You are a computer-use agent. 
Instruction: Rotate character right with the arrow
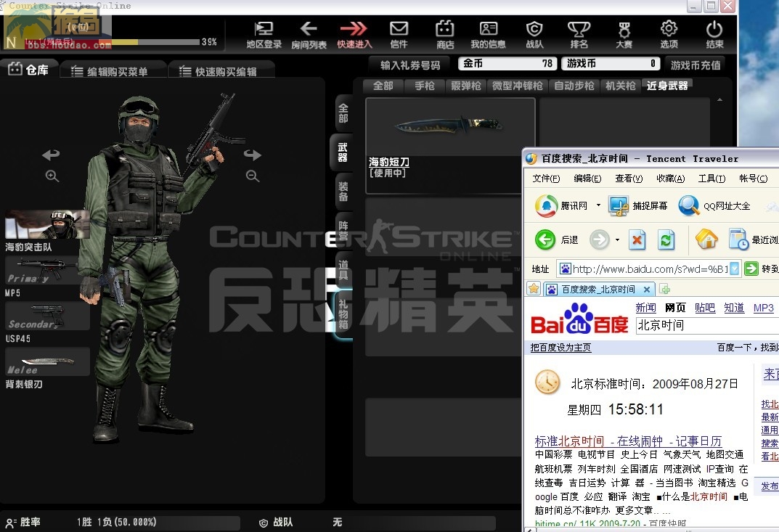click(253, 155)
